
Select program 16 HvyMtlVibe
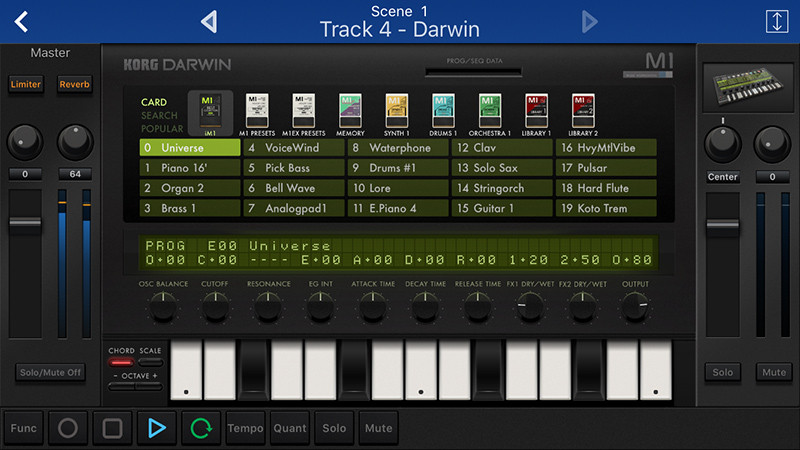(x=606, y=147)
